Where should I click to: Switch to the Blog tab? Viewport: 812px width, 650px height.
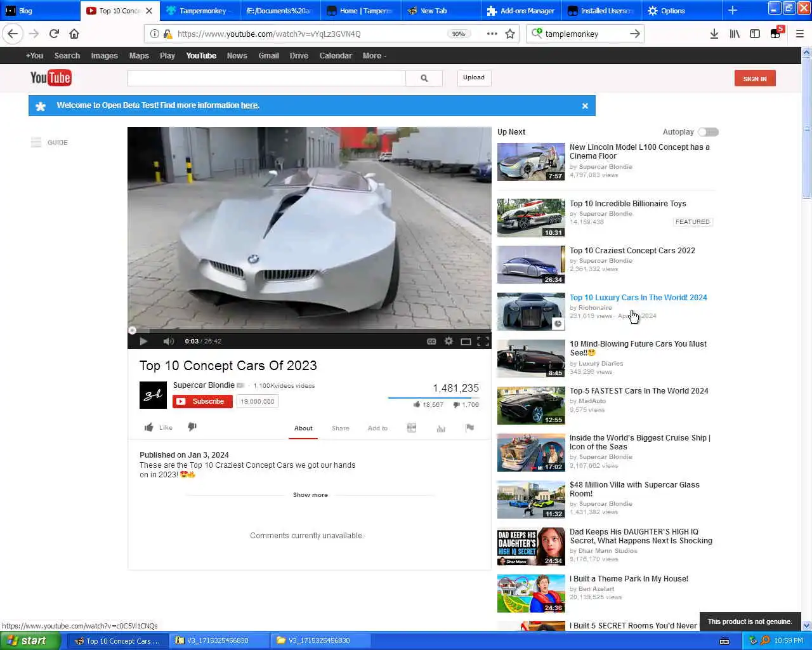coord(39,11)
